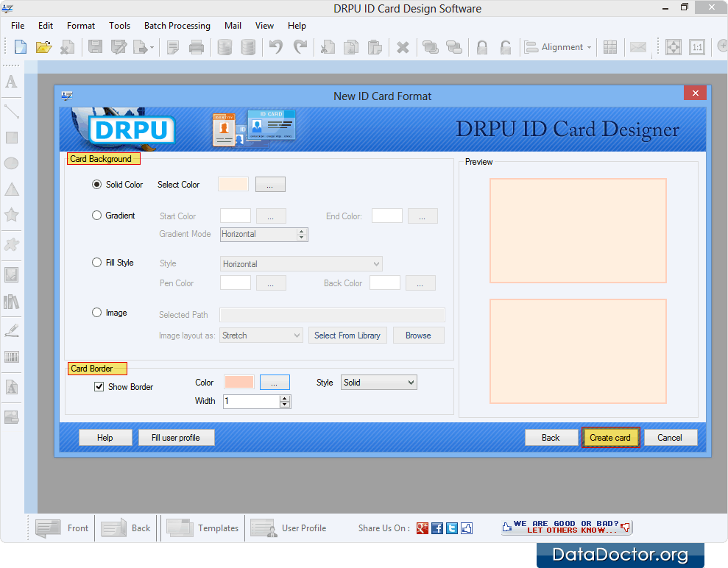Open the border Style dropdown
The image size is (728, 568).
[x=379, y=383]
